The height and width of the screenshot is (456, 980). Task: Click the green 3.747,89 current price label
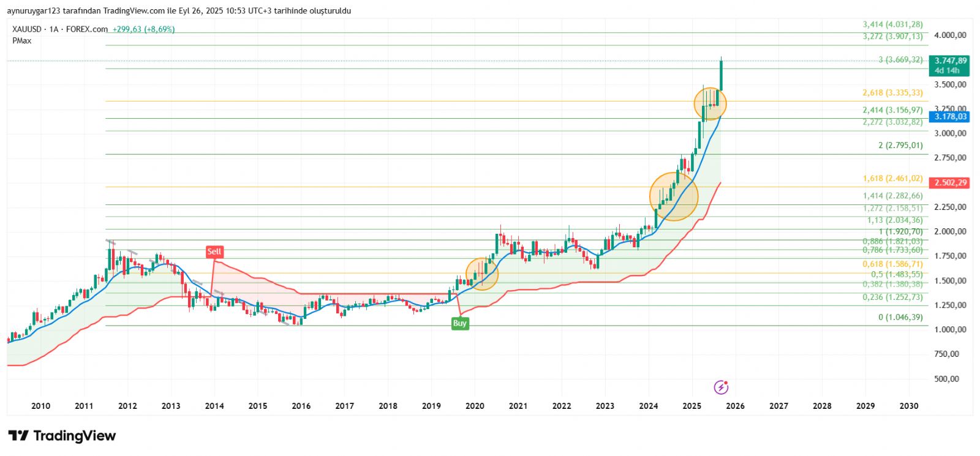[x=950, y=61]
